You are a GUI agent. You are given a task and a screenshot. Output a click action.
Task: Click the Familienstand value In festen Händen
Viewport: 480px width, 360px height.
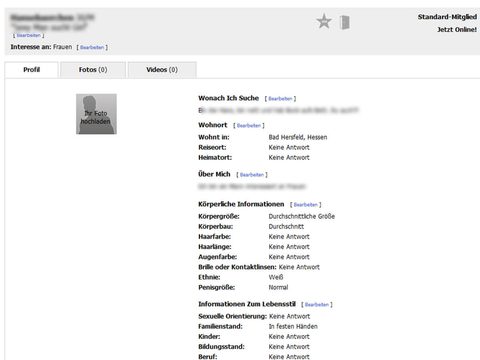pyautogui.click(x=293, y=326)
